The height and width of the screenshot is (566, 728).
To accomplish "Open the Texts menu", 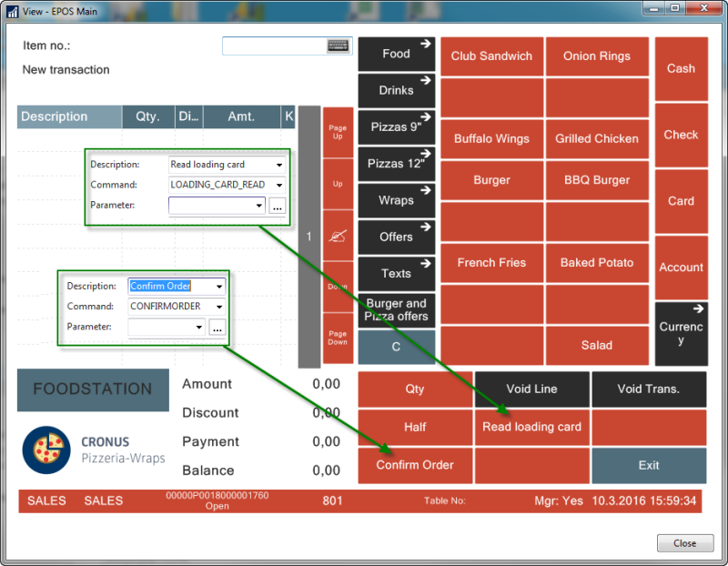I will (x=397, y=274).
